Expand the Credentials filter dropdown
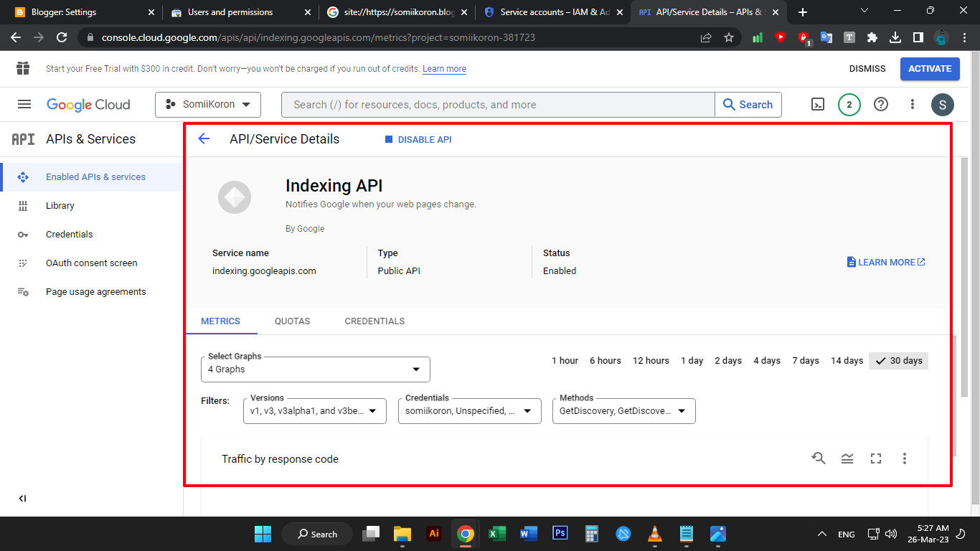Screen dimensions: 980x551 pos(470,411)
